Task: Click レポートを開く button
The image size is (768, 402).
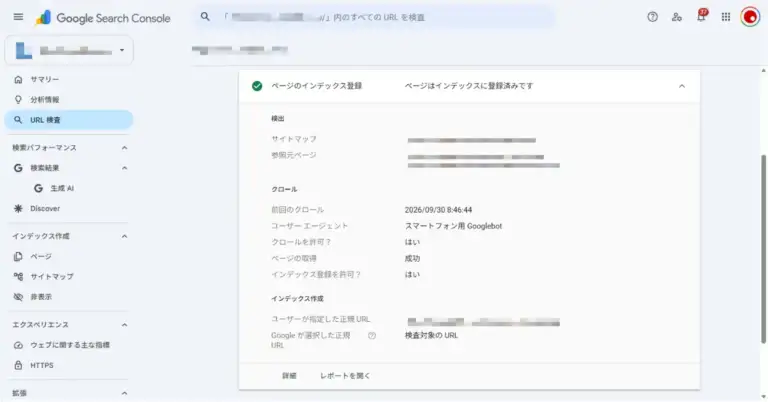Action: click(x=345, y=376)
